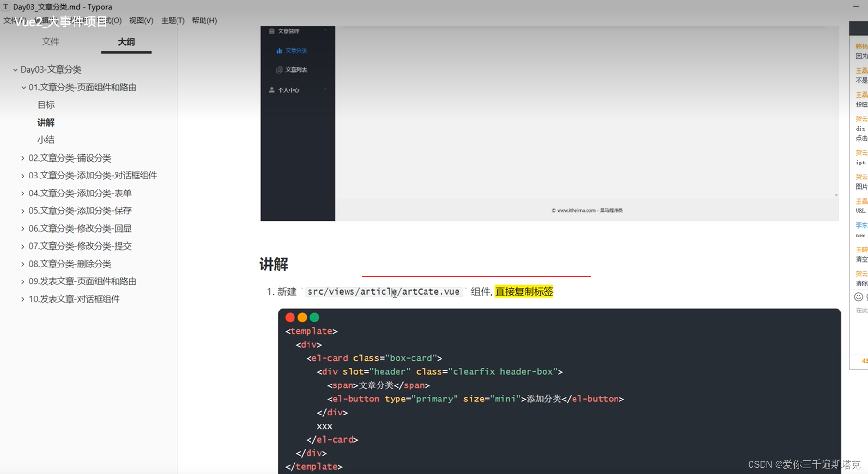Viewport: 868px width, 474px height.
Task: Click the 文章分类 bar-chart icon in preview
Action: tap(279, 50)
